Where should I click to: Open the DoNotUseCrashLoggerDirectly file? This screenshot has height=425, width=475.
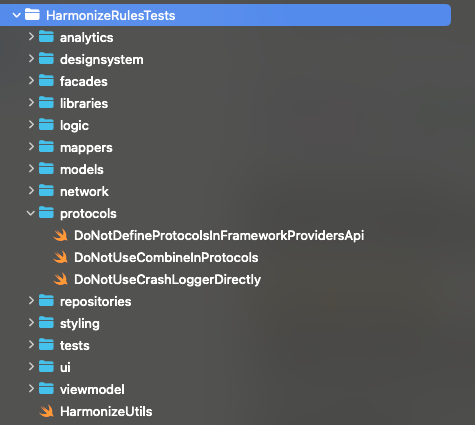pos(167,279)
